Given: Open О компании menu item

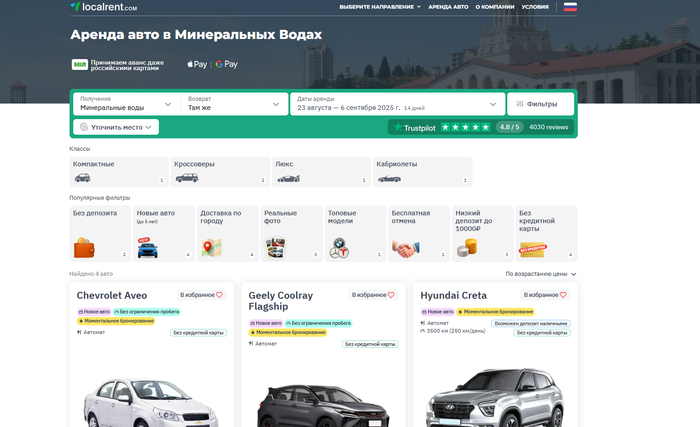Looking at the screenshot, I should (x=495, y=7).
